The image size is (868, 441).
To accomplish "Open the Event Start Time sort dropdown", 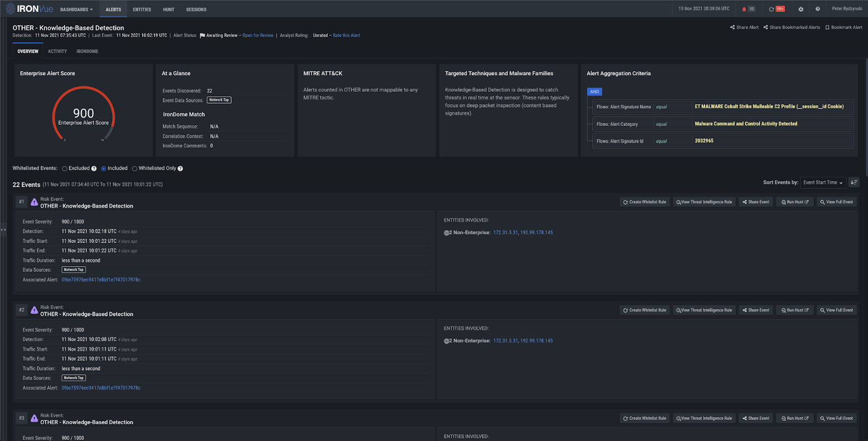I will tap(823, 183).
